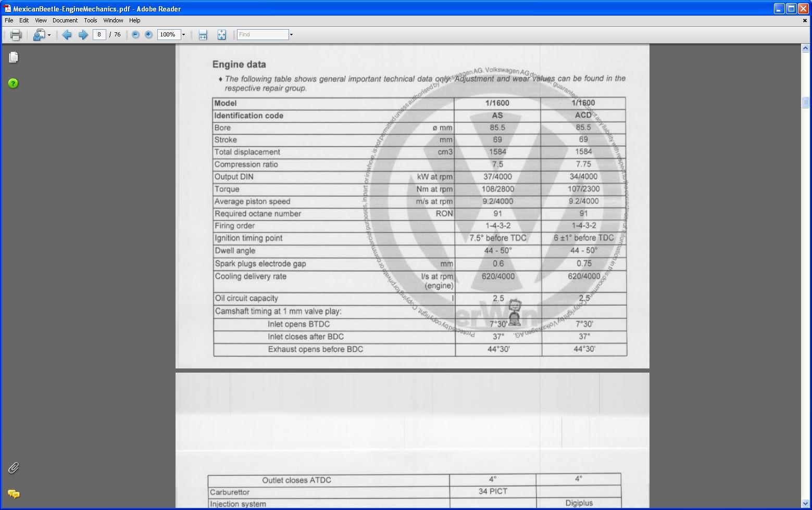Click the 'Spark plugs electrode gap' label
The width and height of the screenshot is (812, 510).
(260, 263)
